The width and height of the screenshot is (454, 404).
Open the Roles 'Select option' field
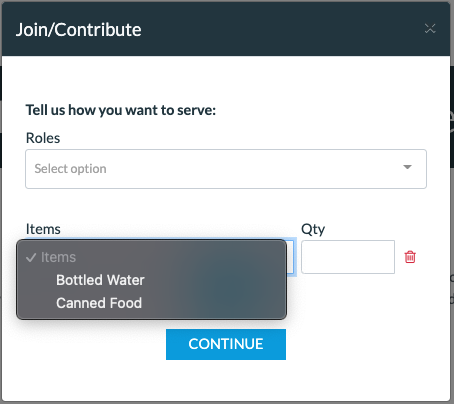[226, 169]
